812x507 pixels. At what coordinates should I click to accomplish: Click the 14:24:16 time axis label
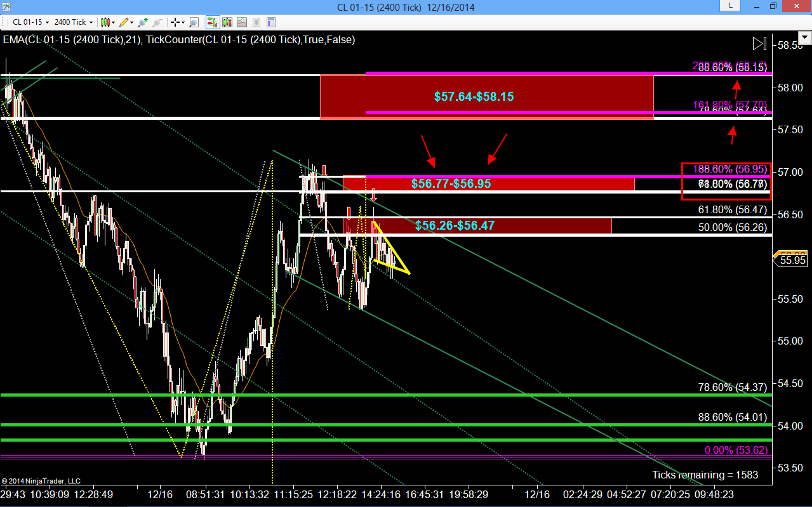(x=380, y=494)
